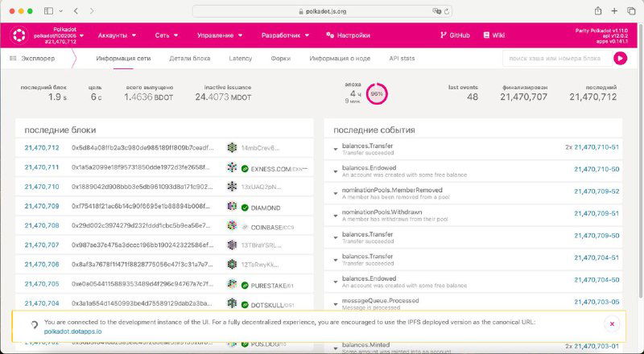Open the Аккаунты dropdown menu
Image resolution: width=644 pixels, height=354 pixels.
[x=117, y=35]
